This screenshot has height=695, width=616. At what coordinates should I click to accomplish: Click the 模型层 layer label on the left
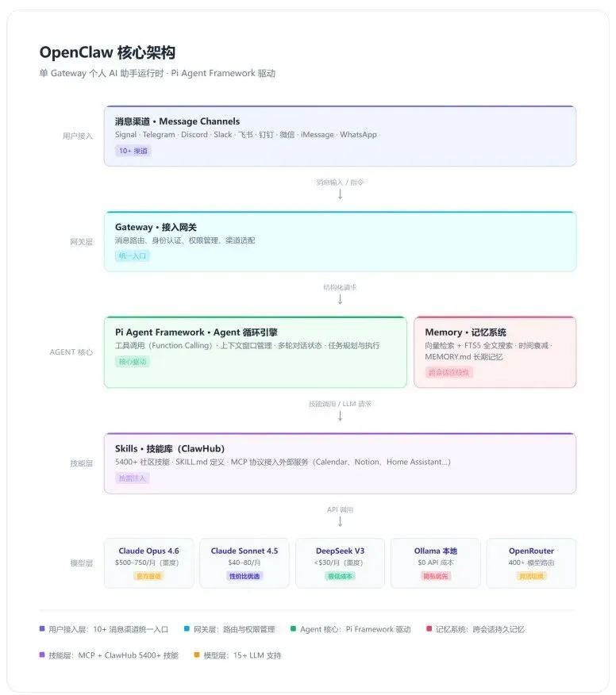point(82,563)
